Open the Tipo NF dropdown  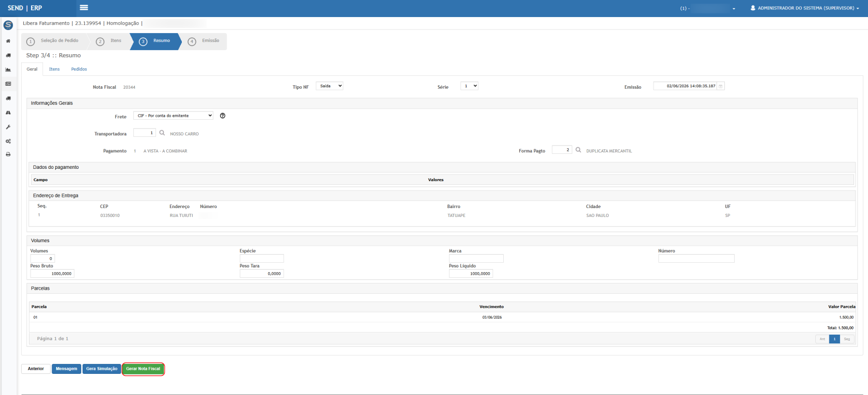(x=330, y=86)
